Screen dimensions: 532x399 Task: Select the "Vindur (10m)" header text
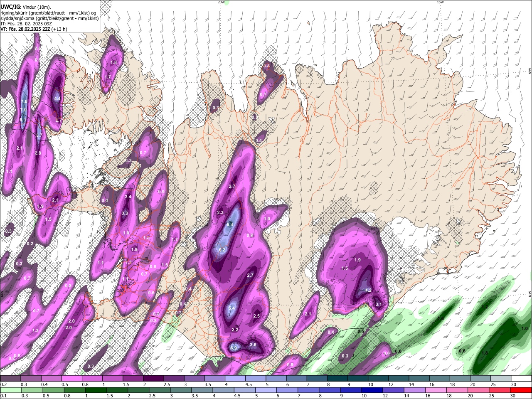(x=37, y=7)
